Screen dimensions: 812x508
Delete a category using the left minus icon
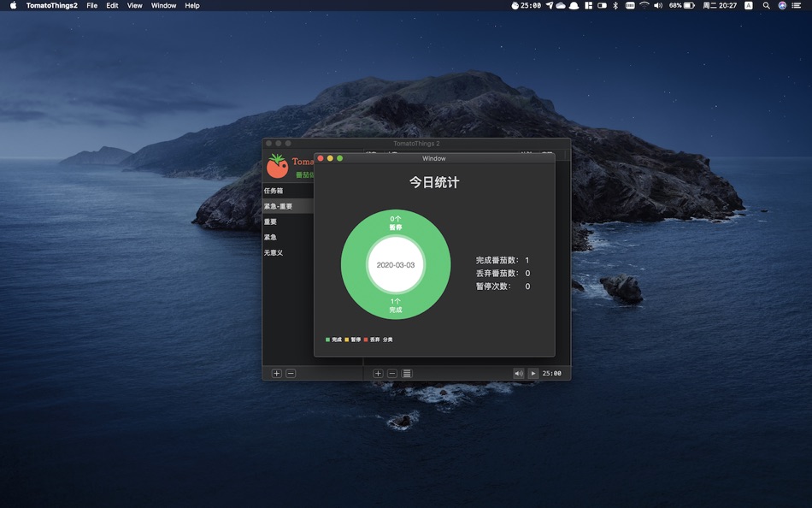pos(291,373)
